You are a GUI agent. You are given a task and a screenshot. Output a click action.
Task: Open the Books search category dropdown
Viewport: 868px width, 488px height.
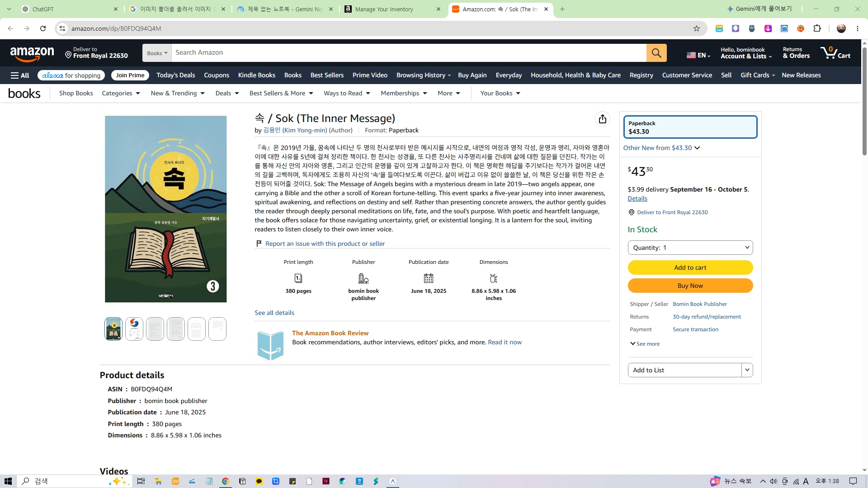point(157,53)
